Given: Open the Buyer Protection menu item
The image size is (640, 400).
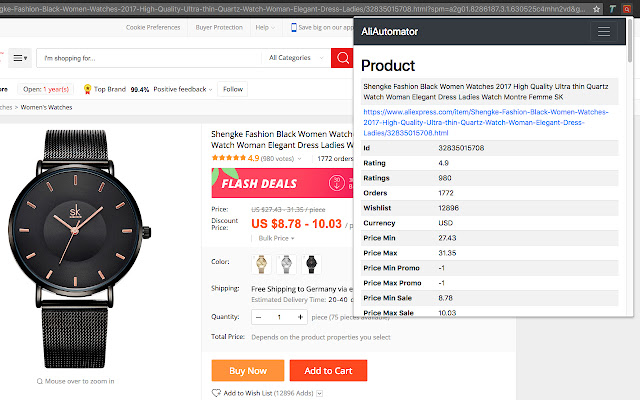Looking at the screenshot, I should click(x=219, y=28).
